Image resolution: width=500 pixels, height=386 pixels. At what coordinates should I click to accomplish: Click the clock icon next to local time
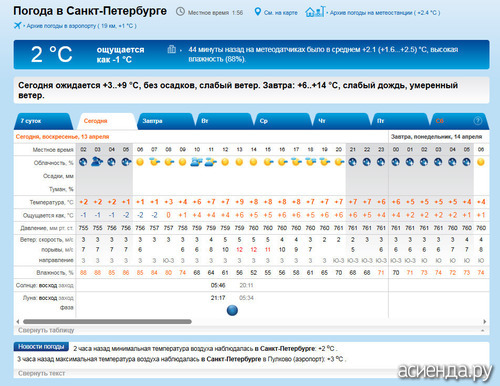[x=180, y=12]
